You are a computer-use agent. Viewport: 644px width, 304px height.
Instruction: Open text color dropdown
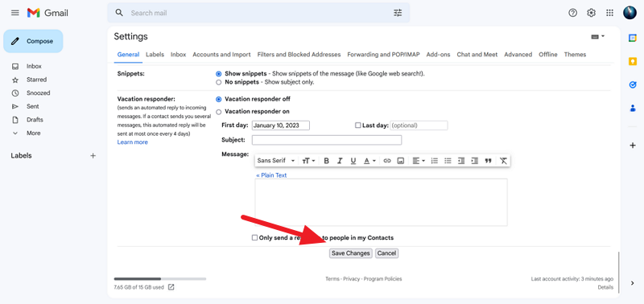click(369, 161)
